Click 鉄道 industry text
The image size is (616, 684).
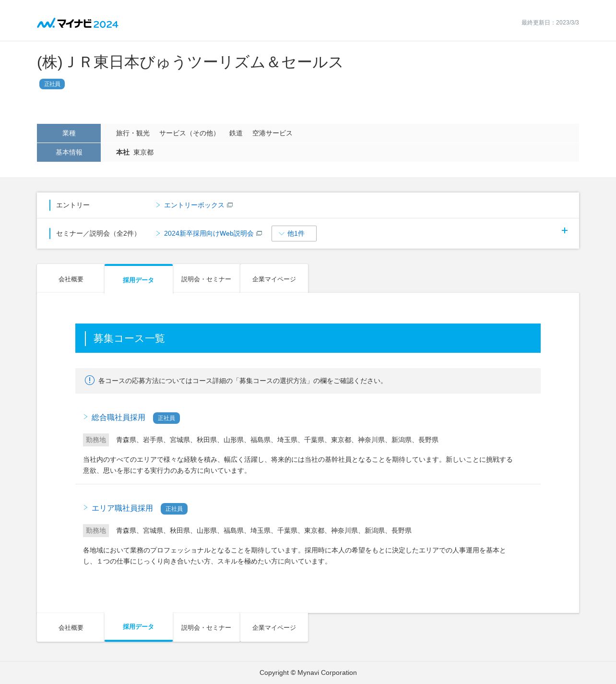(x=236, y=133)
